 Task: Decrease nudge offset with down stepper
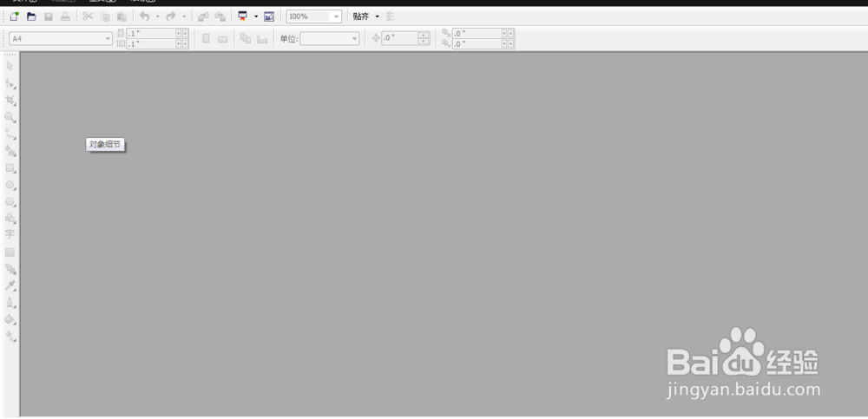(424, 42)
